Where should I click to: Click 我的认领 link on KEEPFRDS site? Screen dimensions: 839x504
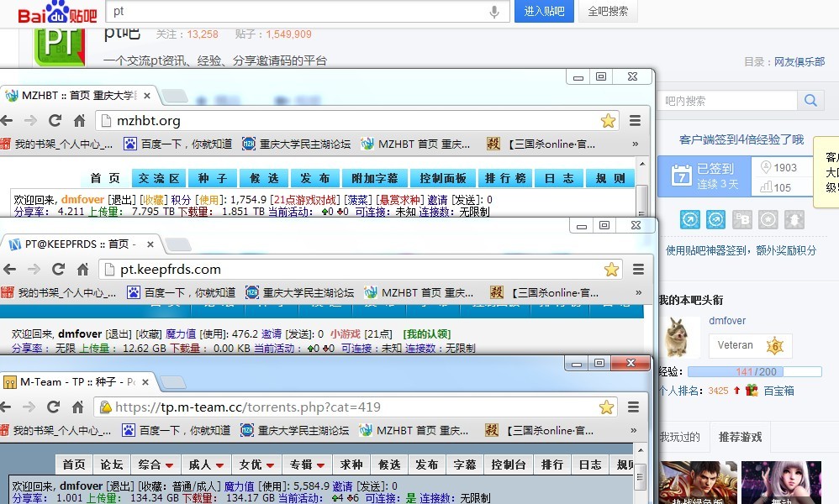pos(426,334)
